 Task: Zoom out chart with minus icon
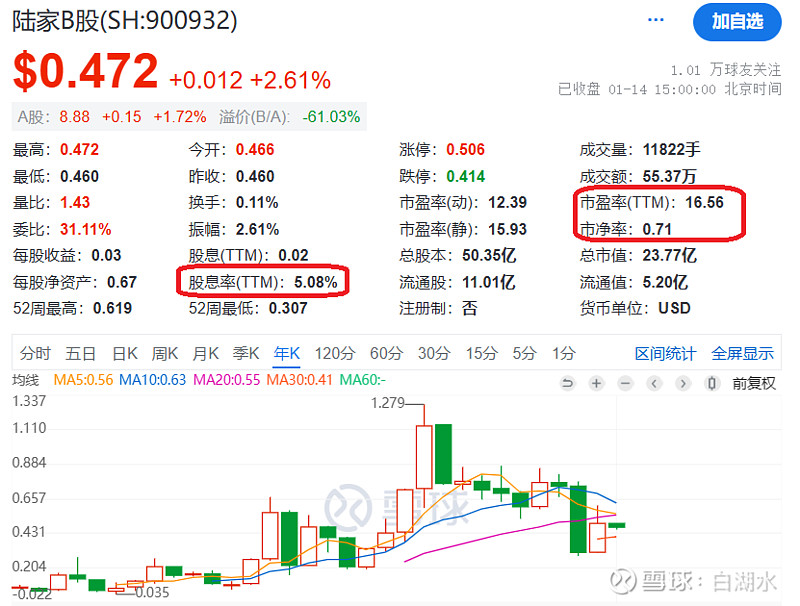pyautogui.click(x=626, y=383)
